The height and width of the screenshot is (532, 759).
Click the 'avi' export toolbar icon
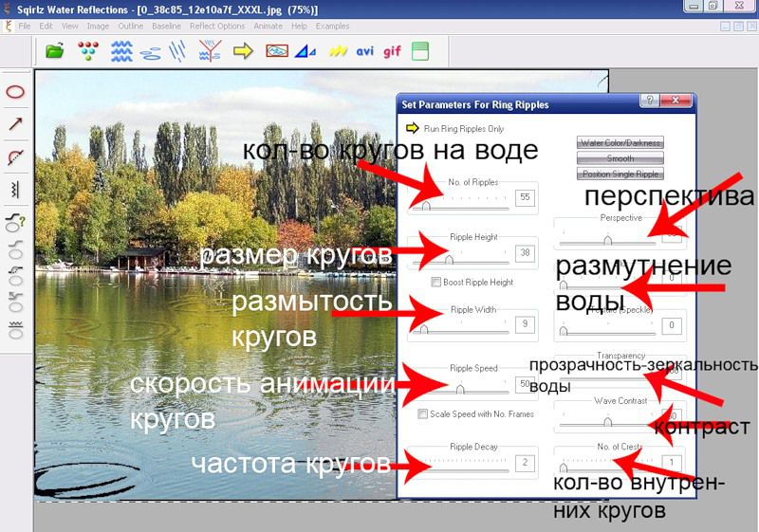365,51
